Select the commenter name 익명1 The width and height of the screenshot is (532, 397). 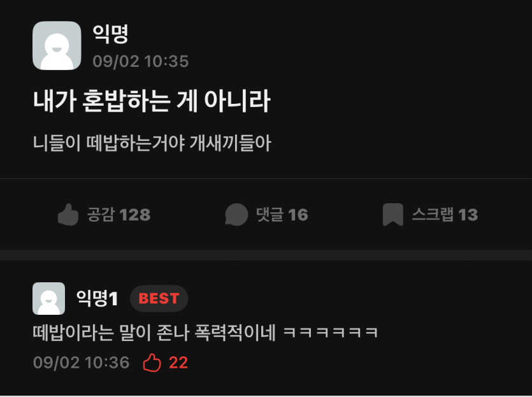coord(97,299)
